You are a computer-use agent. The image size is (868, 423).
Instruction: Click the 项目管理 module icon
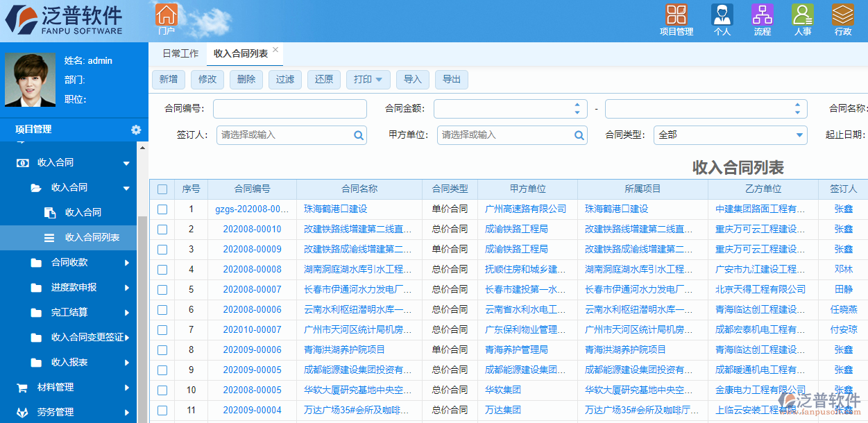click(676, 15)
